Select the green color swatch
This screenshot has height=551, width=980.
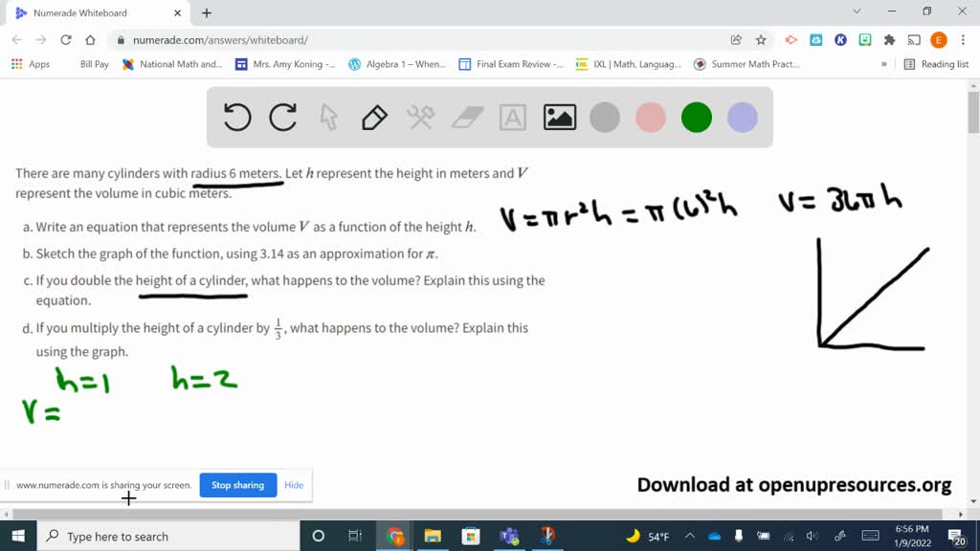pos(696,117)
